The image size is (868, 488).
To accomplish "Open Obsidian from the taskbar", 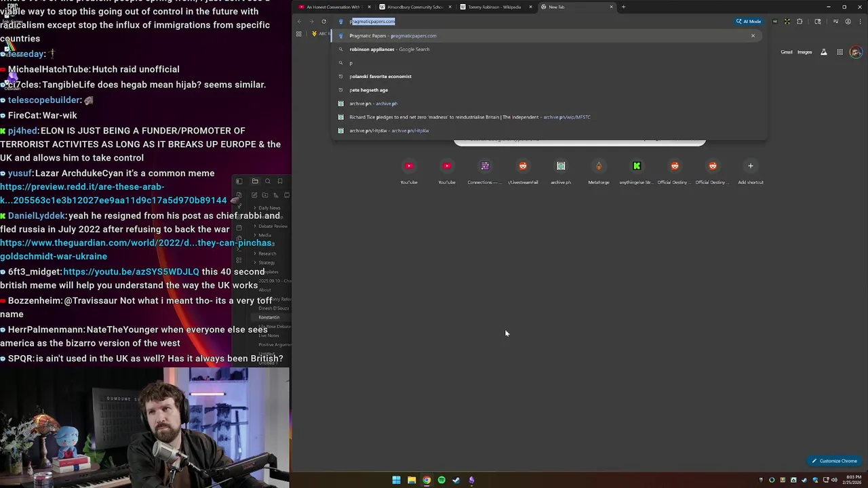I will click(471, 480).
